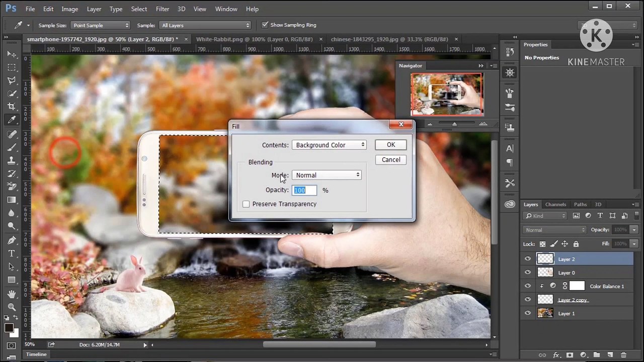Toggle the Show Sampling Ring checkbox

click(x=265, y=25)
